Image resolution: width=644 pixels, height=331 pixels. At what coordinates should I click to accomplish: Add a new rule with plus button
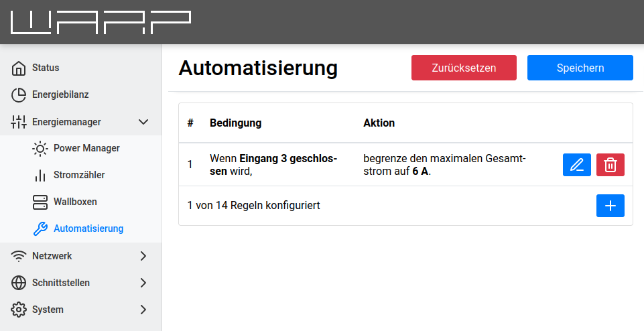tap(610, 206)
